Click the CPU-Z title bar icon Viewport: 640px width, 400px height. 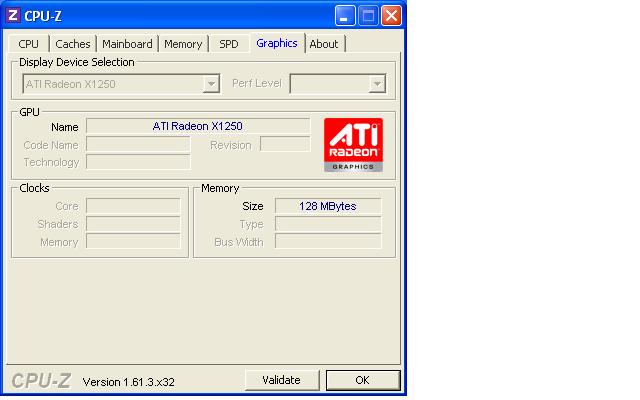[x=13, y=16]
